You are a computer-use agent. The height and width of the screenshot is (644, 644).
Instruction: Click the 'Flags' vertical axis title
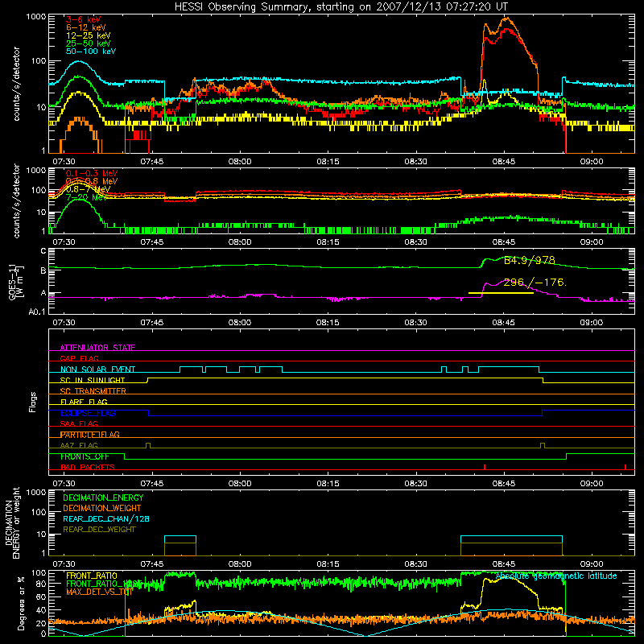[33, 402]
